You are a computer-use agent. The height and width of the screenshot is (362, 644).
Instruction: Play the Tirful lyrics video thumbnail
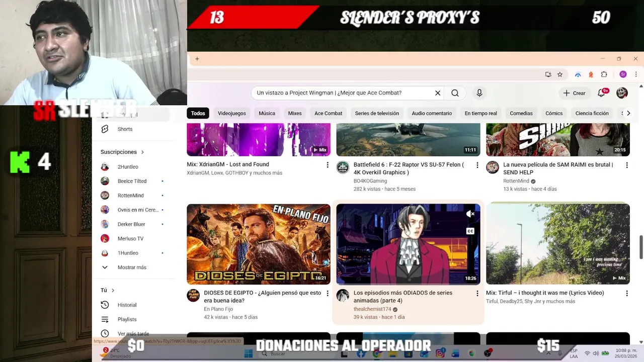(558, 244)
